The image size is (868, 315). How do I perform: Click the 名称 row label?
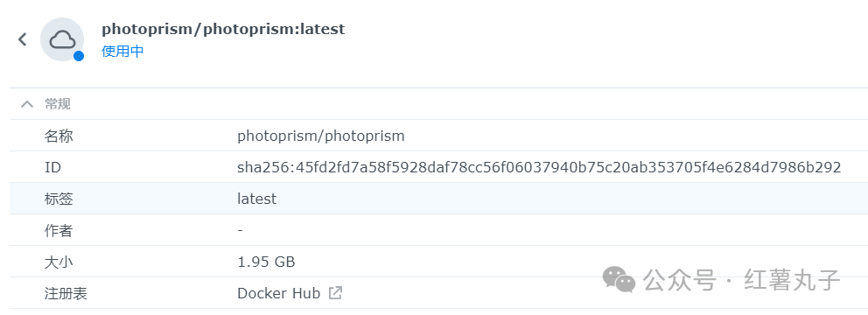click(59, 136)
